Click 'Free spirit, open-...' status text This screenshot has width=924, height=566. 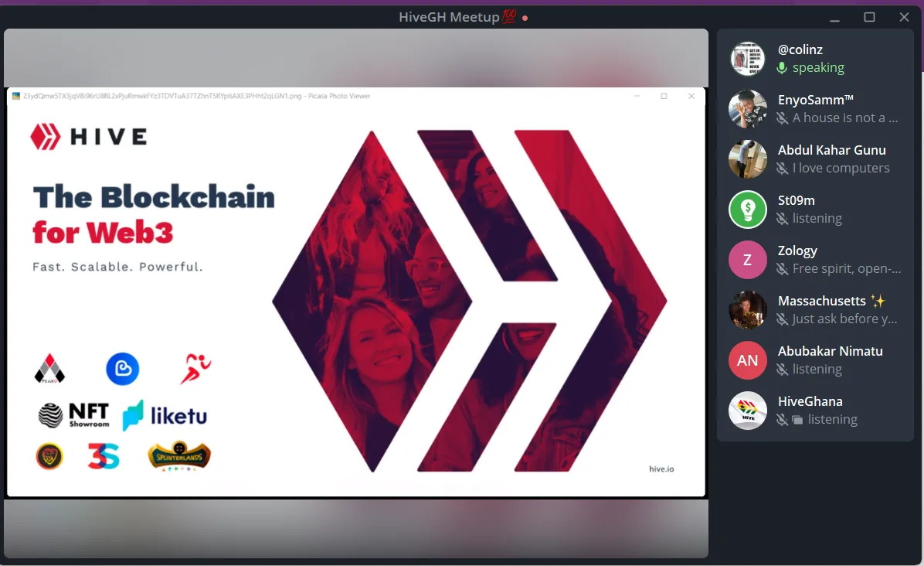click(x=847, y=269)
